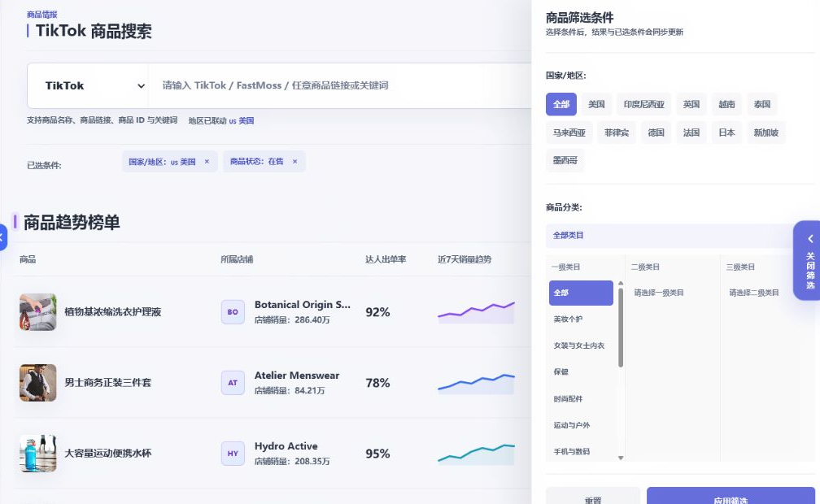This screenshot has height=504, width=820.
Task: Select 马来西亚 country chip
Action: 569,133
